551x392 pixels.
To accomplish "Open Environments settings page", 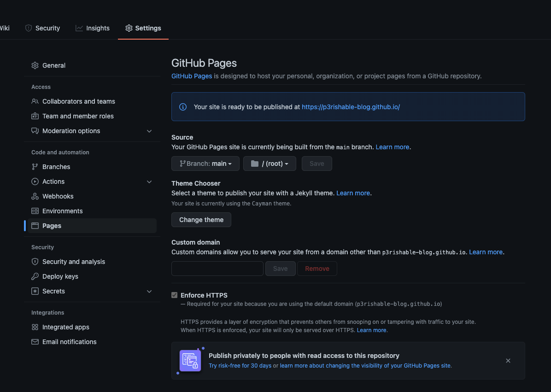I will click(x=92, y=211).
